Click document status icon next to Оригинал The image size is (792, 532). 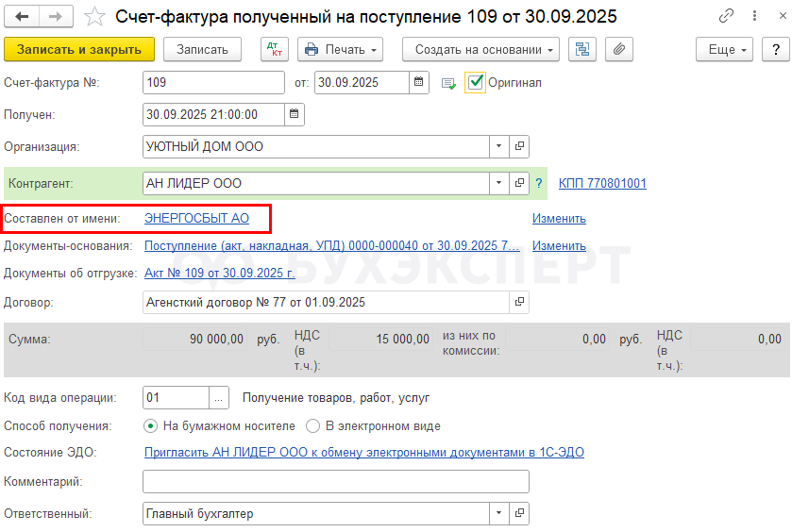tap(448, 83)
